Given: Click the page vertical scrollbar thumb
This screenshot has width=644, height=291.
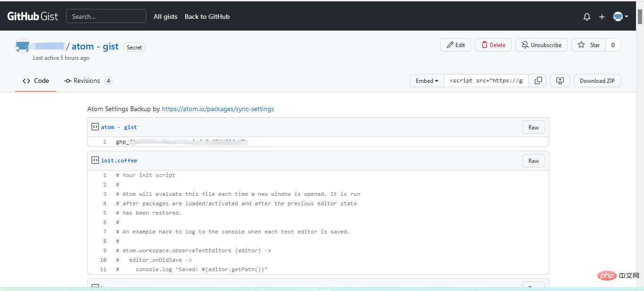Looking at the screenshot, I should pos(640,16).
